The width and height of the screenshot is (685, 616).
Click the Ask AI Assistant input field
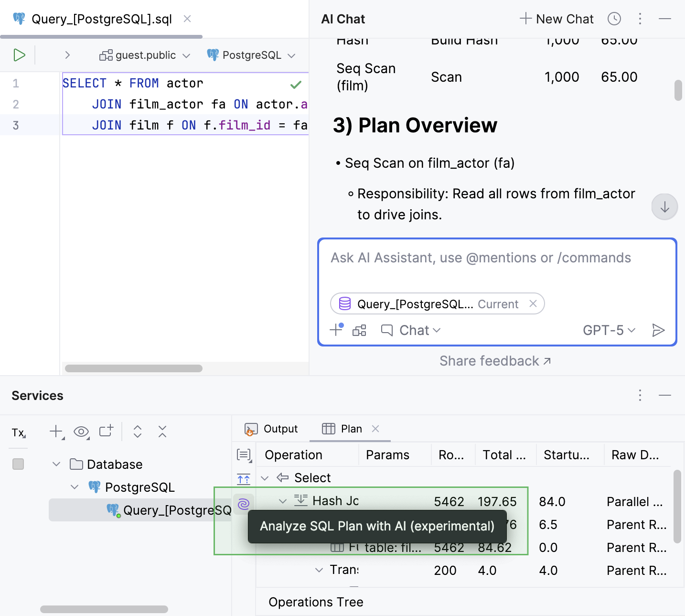coord(480,258)
